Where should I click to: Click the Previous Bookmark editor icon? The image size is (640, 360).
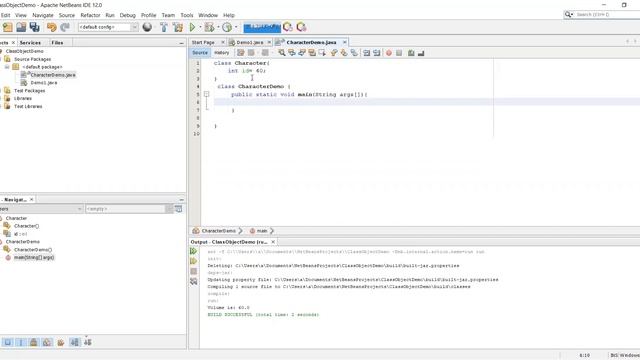334,53
